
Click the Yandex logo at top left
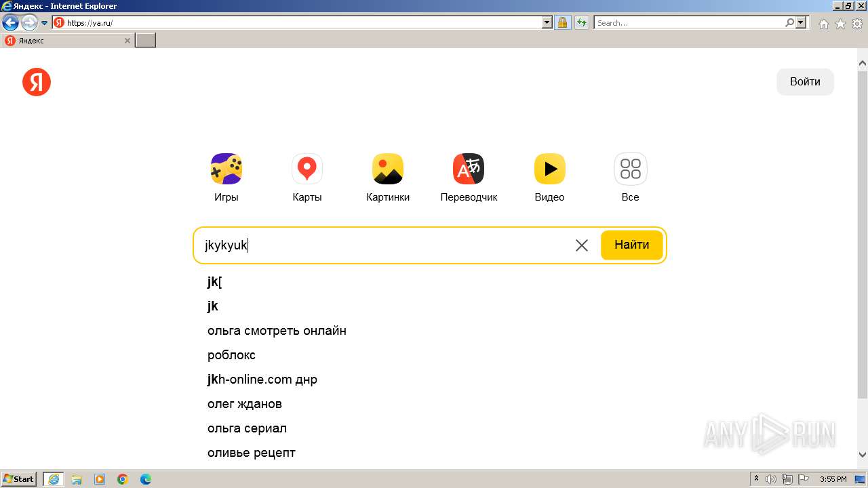[x=37, y=82]
